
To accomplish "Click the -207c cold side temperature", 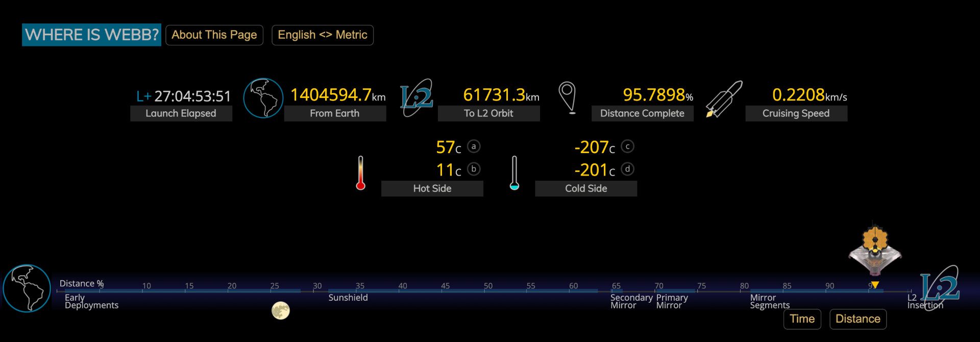I will 595,148.
